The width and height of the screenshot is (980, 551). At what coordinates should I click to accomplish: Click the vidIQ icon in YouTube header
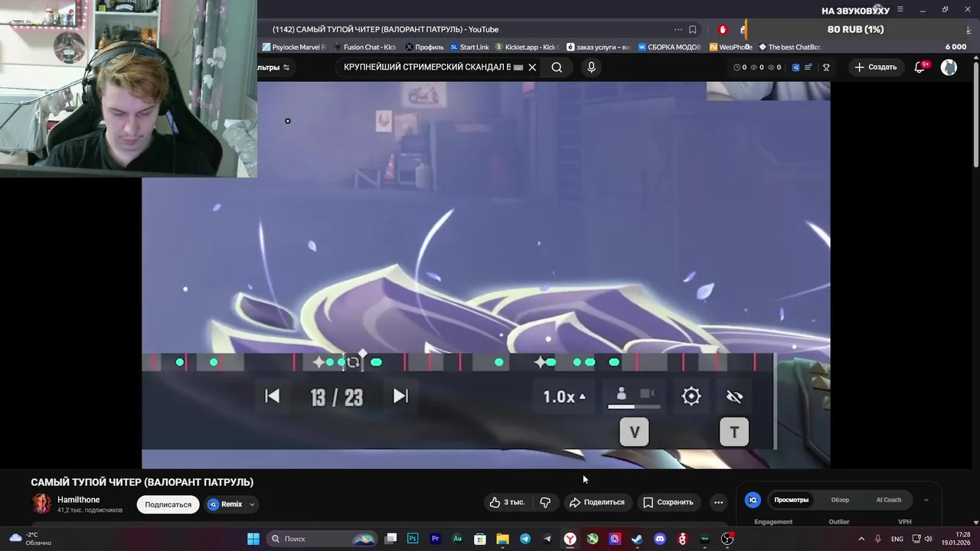796,67
